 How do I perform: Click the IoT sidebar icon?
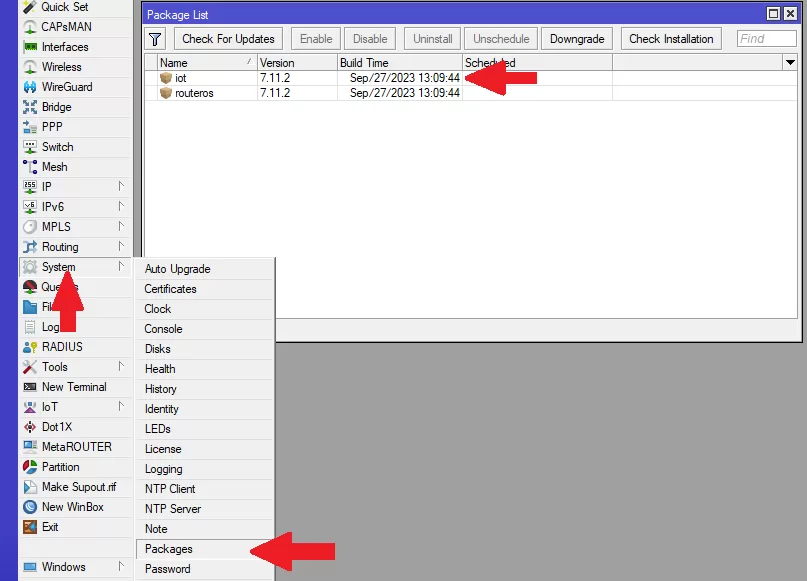pos(30,407)
